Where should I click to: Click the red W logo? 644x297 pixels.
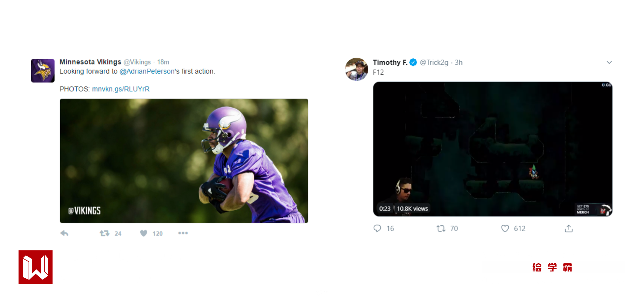[35, 267]
